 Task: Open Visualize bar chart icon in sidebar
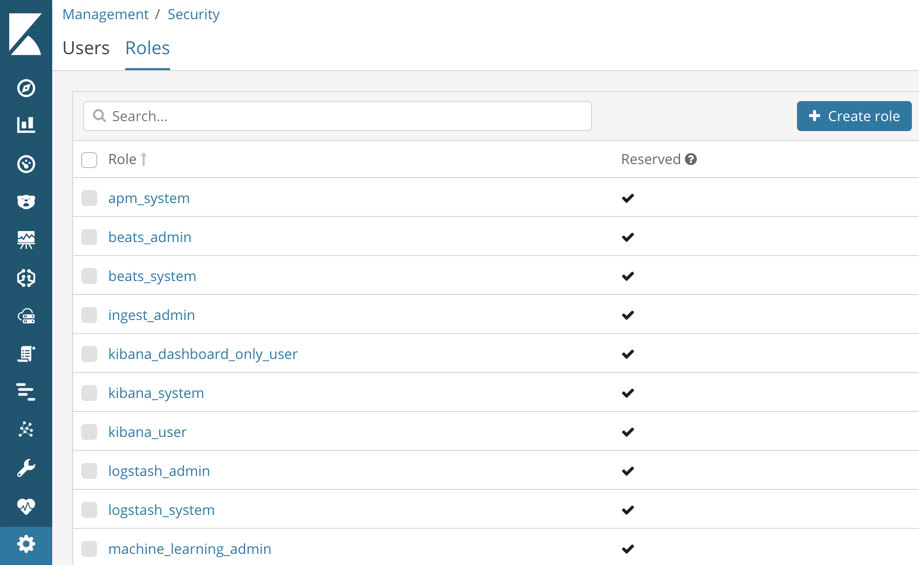(x=26, y=125)
